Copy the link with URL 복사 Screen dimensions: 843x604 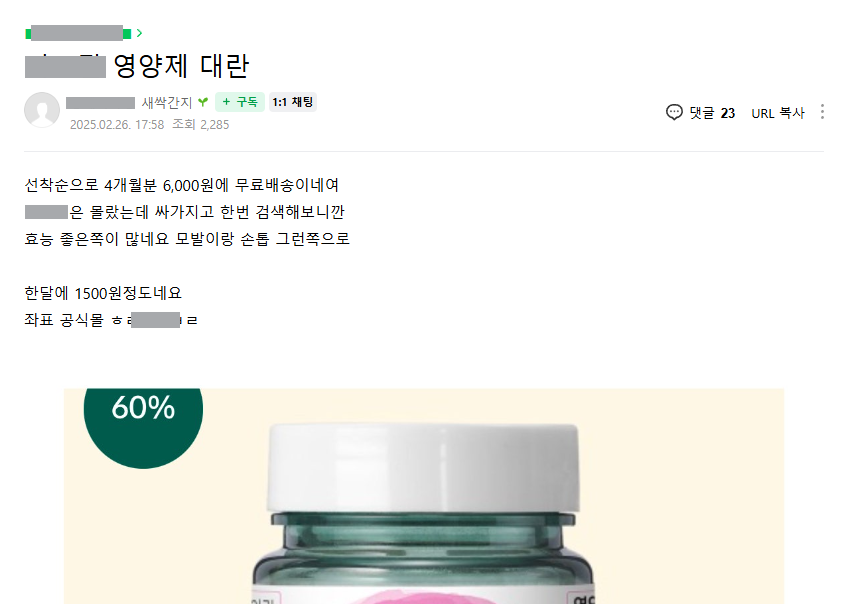[x=777, y=113]
